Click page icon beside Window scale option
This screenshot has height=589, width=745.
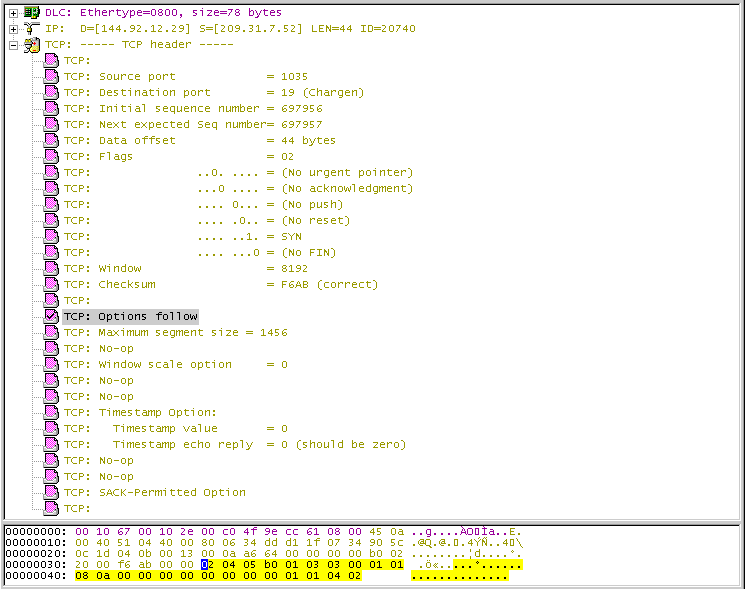pos(51,364)
